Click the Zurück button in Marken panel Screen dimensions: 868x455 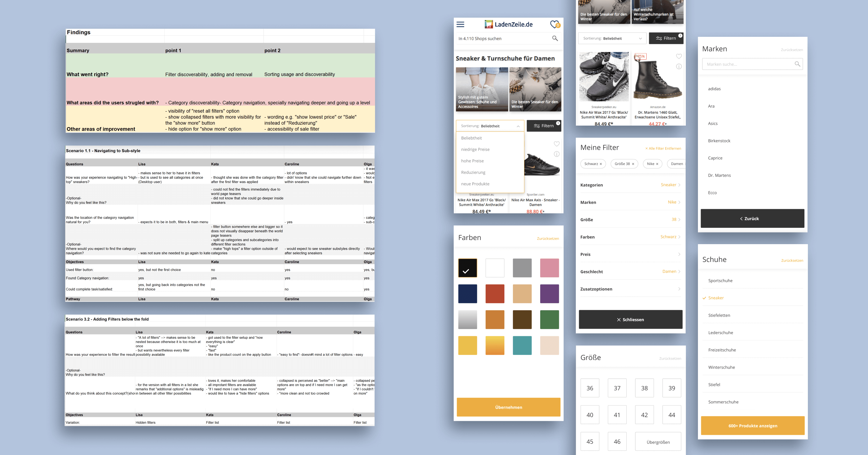752,218
